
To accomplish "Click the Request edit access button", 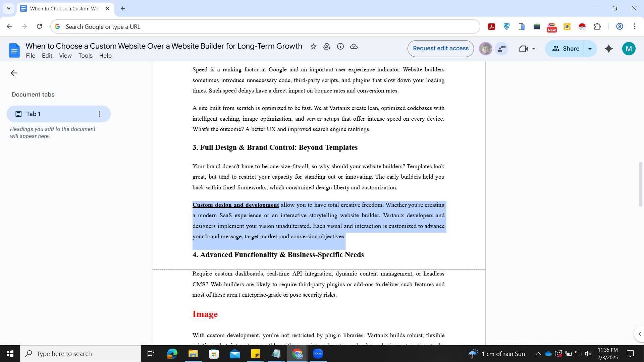I will click(440, 49).
